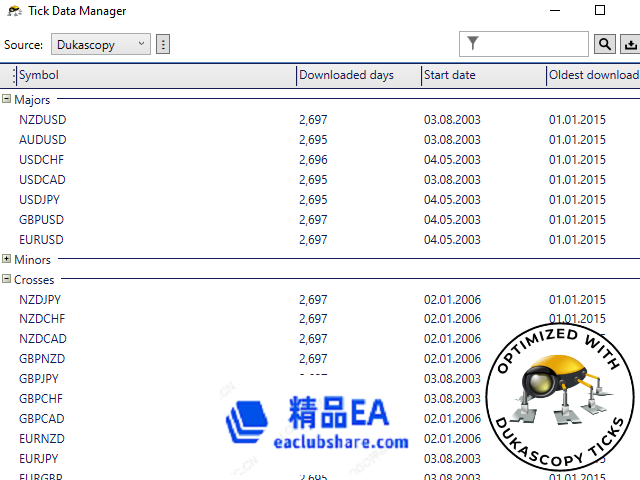Screen dimensions: 640x480
Task: Select the USDCAD symbol
Action: (x=42, y=180)
